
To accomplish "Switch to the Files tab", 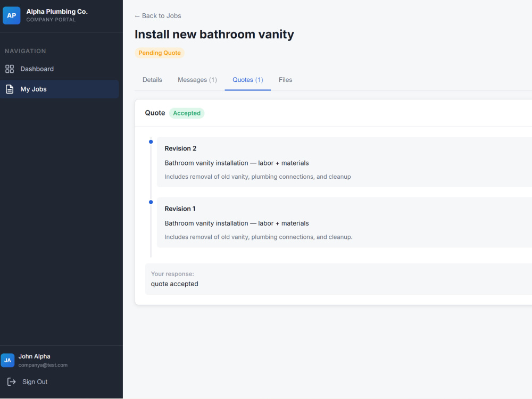I will [285, 80].
